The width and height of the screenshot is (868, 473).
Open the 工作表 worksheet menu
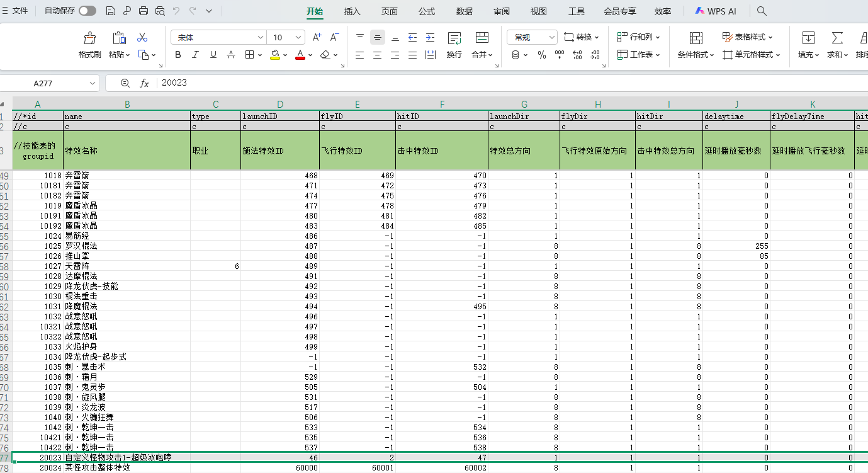pyautogui.click(x=638, y=55)
